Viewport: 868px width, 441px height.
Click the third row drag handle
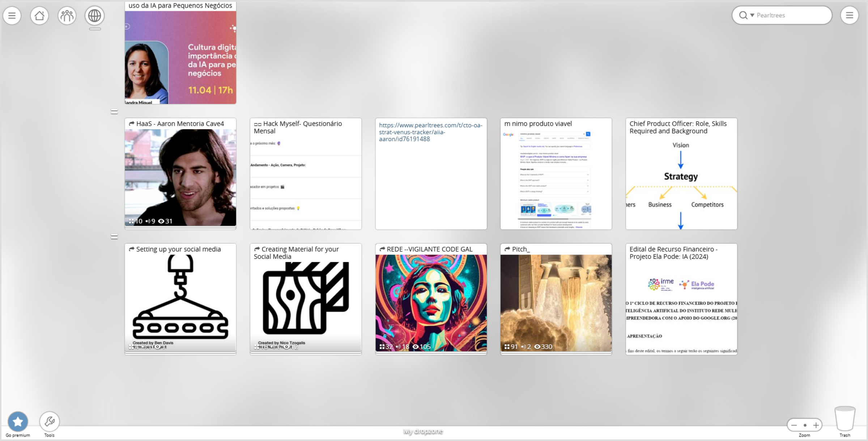(x=114, y=237)
